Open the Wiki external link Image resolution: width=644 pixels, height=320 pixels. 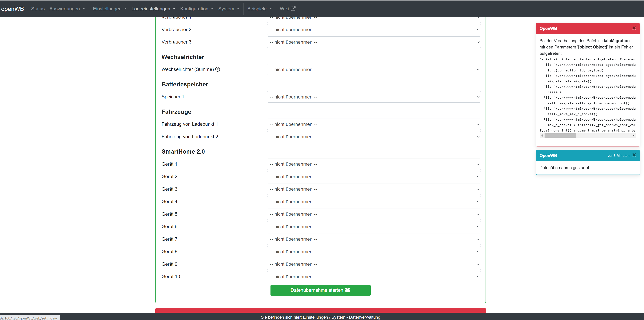tap(287, 9)
